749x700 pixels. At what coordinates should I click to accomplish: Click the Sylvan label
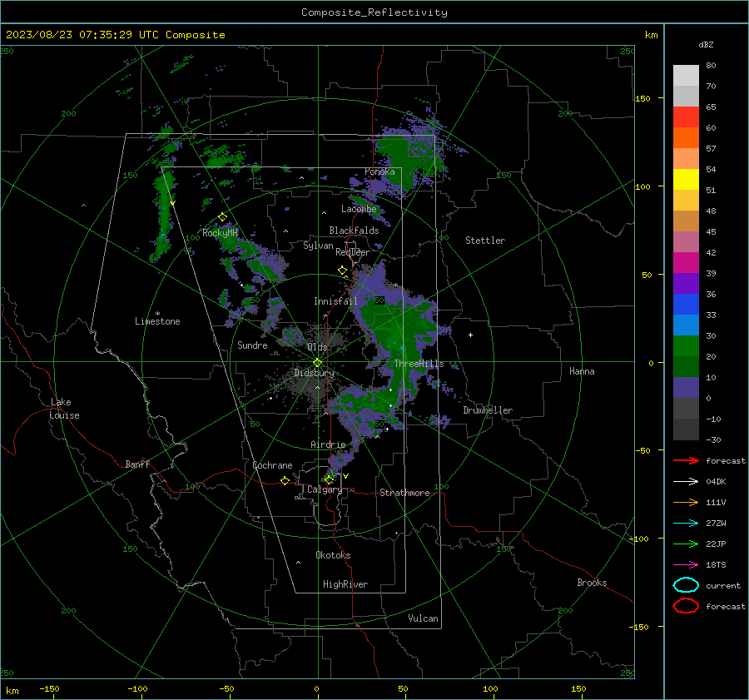tap(318, 246)
